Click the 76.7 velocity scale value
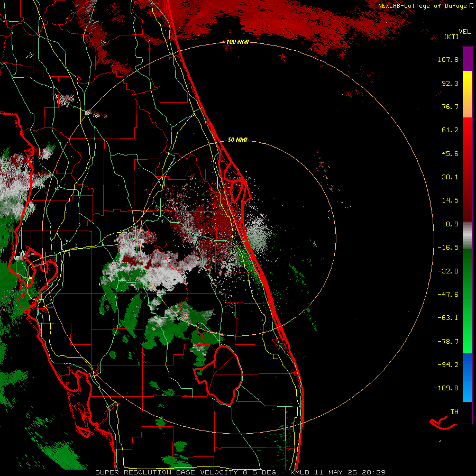The image size is (476, 476). (450, 106)
